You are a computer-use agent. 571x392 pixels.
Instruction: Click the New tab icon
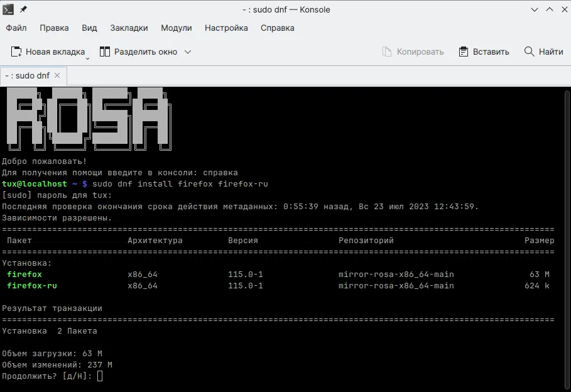(x=16, y=52)
